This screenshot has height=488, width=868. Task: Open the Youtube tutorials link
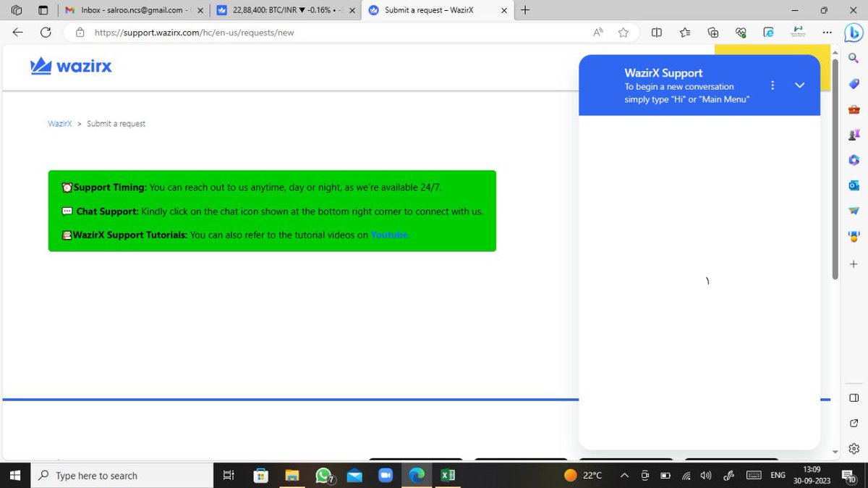tap(390, 235)
